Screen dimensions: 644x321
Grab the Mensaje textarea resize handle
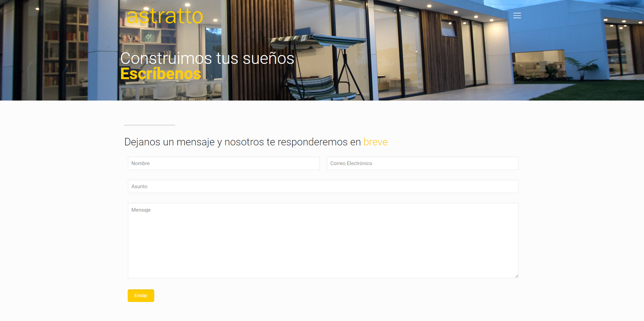pos(516,276)
